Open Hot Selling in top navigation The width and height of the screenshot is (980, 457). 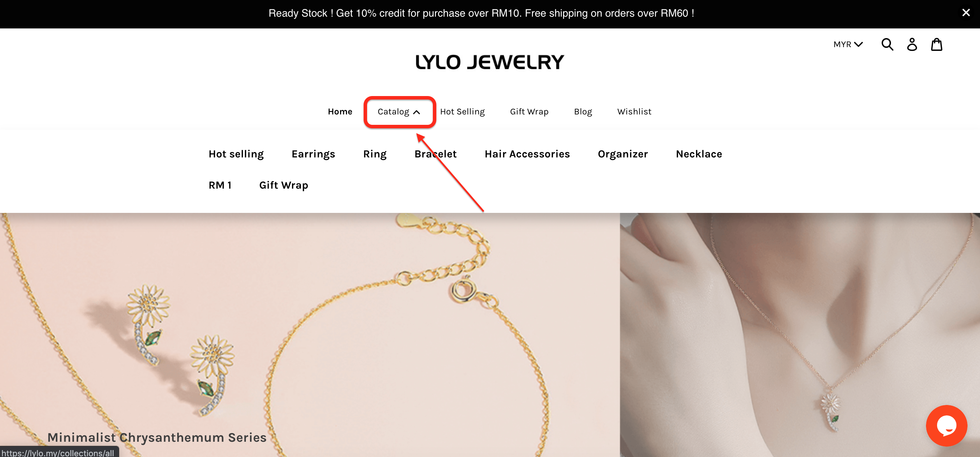tap(462, 112)
